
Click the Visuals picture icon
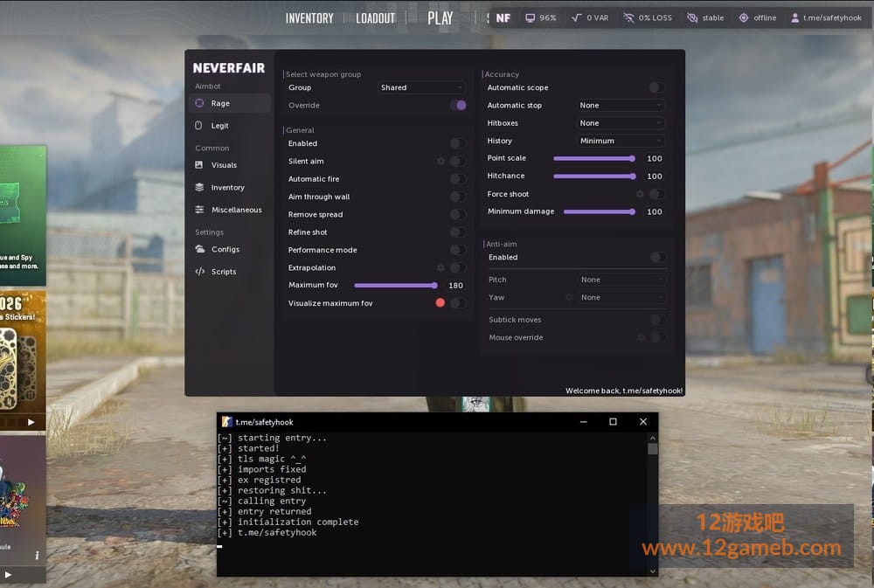[199, 165]
